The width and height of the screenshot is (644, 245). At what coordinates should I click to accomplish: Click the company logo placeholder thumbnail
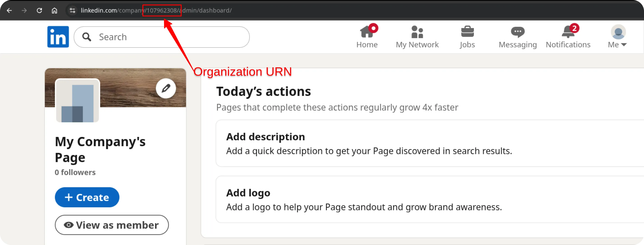pyautogui.click(x=78, y=101)
